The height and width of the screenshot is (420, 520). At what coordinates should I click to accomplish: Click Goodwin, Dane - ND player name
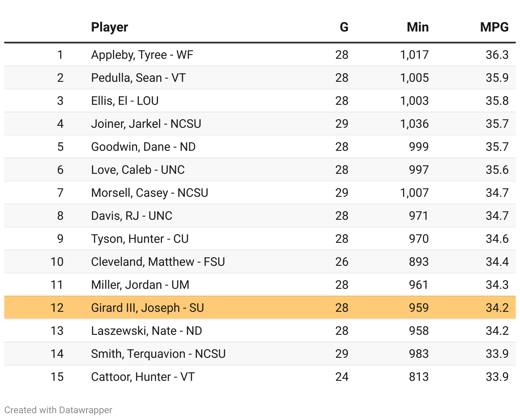[x=143, y=147]
